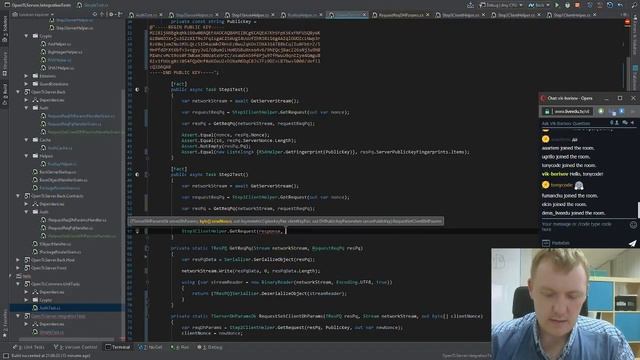Click the Markdown icon below chat input
Image resolution: width=640 pixels, height=360 pixels.
click(x=546, y=243)
